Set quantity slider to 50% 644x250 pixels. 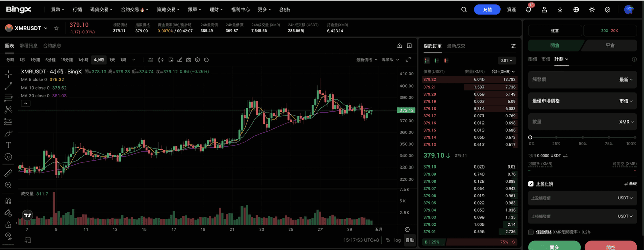tap(583, 137)
